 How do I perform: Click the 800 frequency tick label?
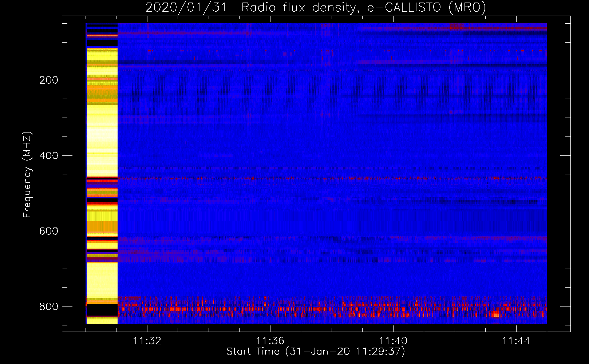point(49,306)
